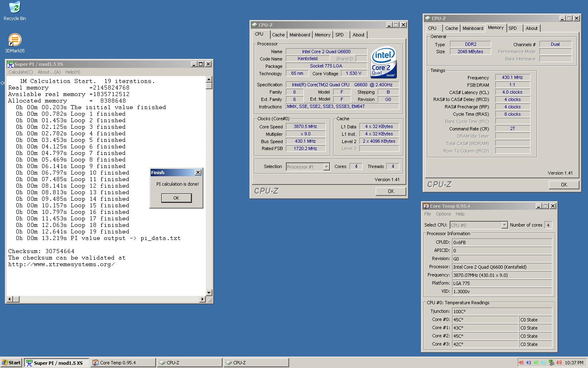Click the Core Voltage field 1.530 V
Viewport: 588px width, 368px height.
coord(354,73)
